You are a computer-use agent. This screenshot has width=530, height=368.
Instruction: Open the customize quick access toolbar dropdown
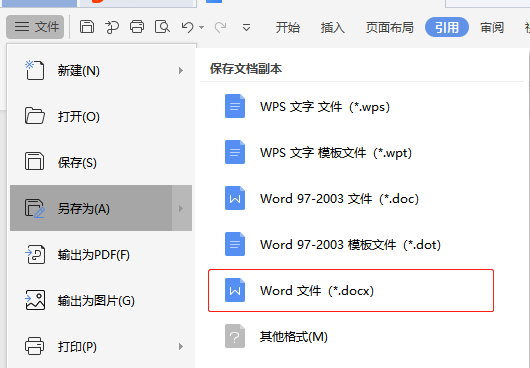tap(246, 27)
